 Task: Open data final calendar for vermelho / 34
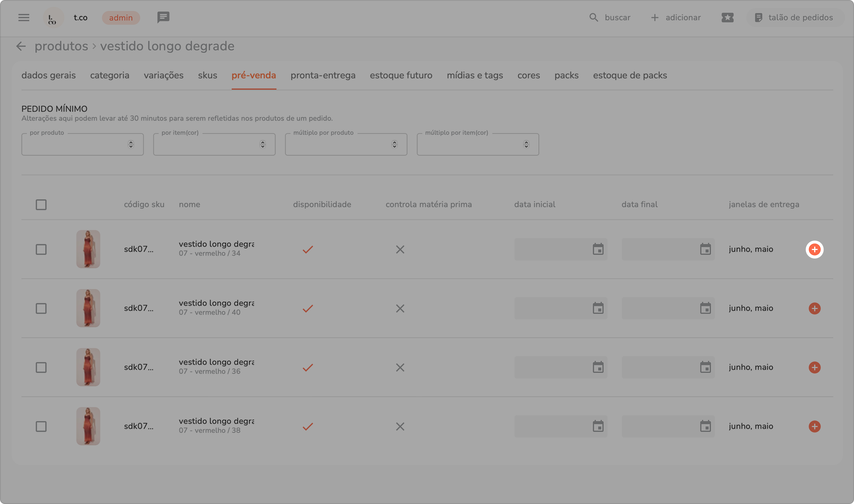click(705, 250)
